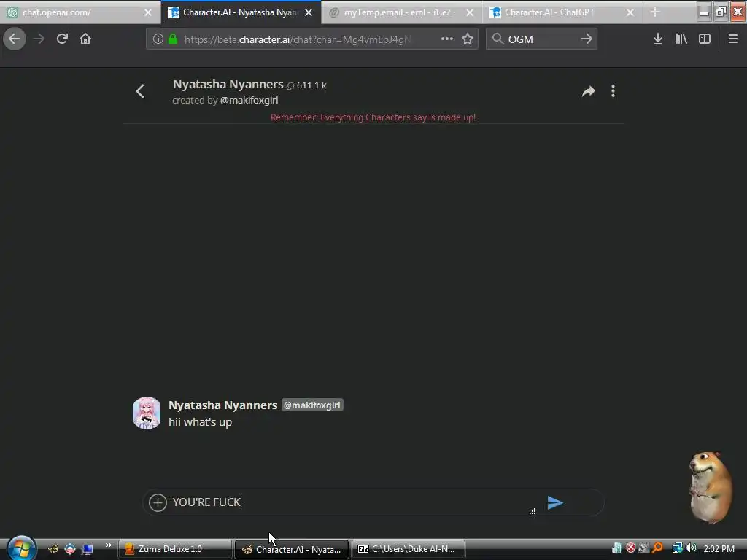
Task: Select the Character.AI Nyatasha Nyanners tab
Action: (x=241, y=12)
